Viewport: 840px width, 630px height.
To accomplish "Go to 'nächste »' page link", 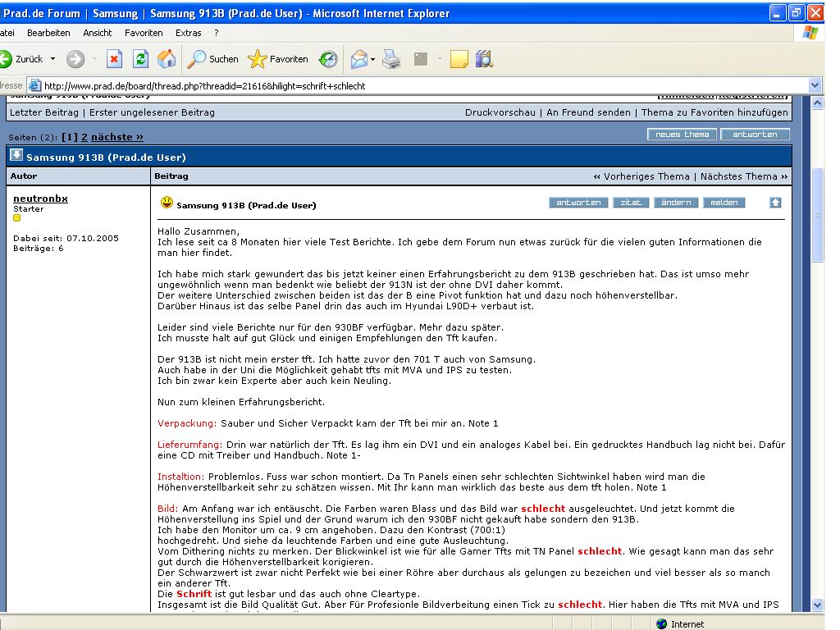I will click(x=116, y=137).
